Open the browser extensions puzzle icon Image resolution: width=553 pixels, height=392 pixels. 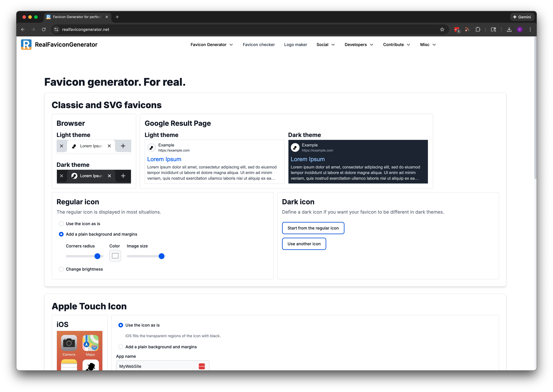pos(478,29)
